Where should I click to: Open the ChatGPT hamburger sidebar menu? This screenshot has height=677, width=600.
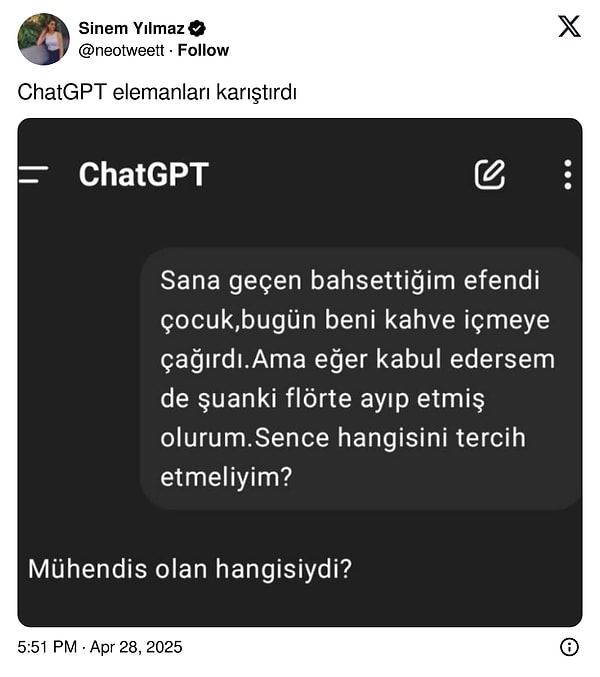coord(34,175)
